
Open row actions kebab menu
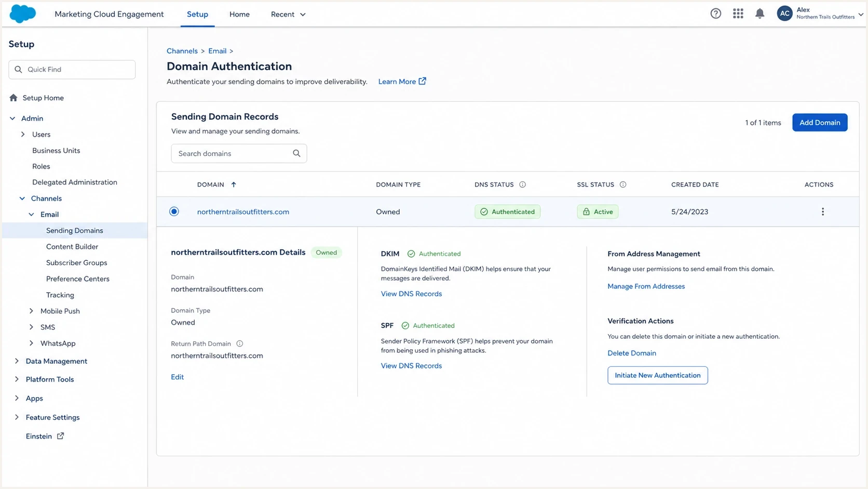[822, 212]
